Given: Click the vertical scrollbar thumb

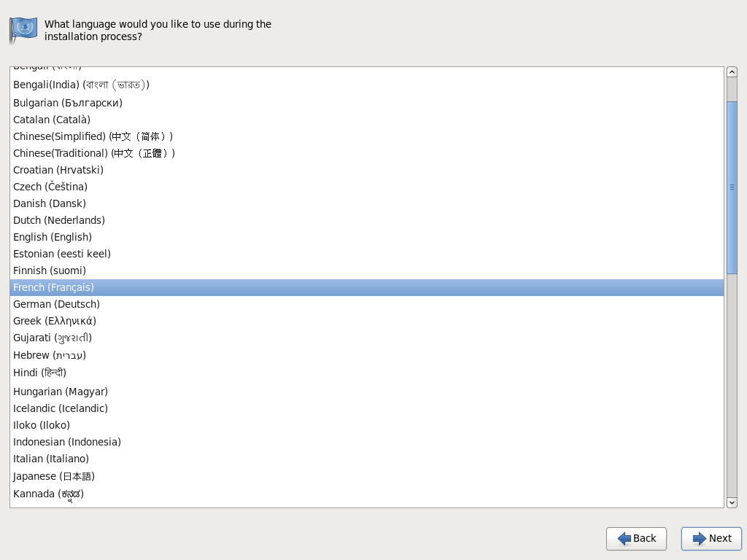Looking at the screenshot, I should click(732, 187).
